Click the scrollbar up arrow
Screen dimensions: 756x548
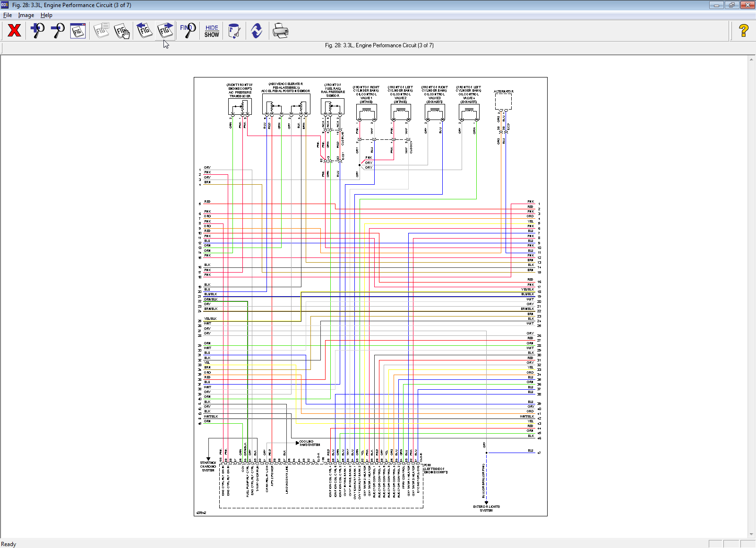click(751, 60)
